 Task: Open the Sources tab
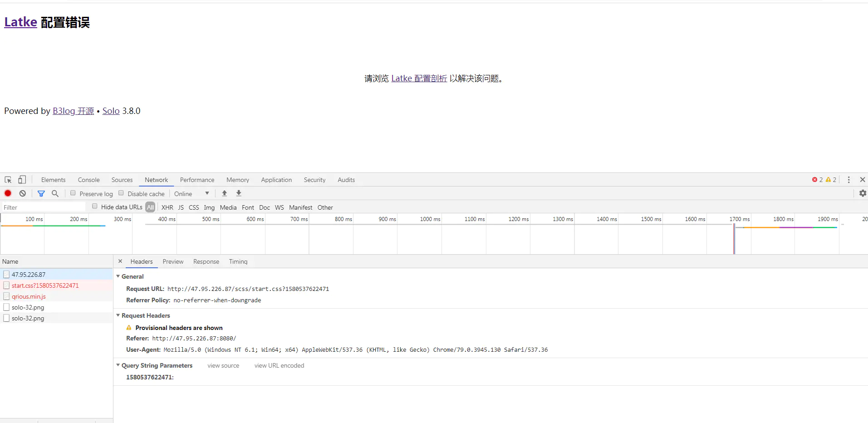pyautogui.click(x=122, y=180)
